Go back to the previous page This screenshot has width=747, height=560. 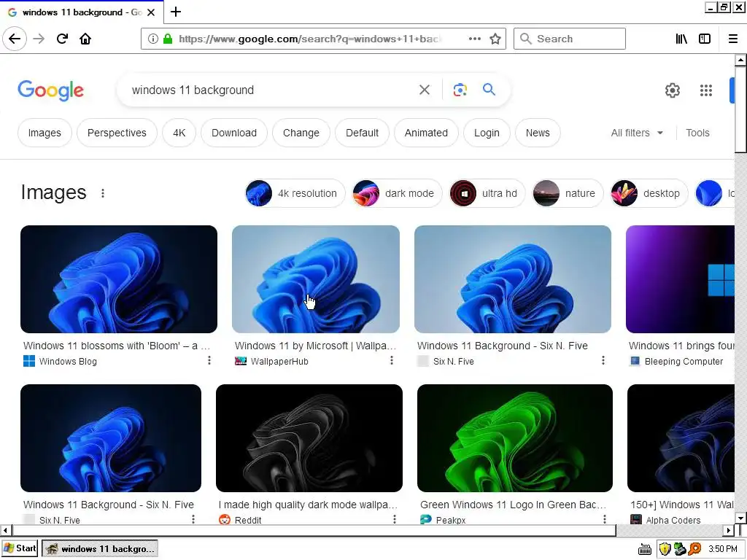(15, 39)
